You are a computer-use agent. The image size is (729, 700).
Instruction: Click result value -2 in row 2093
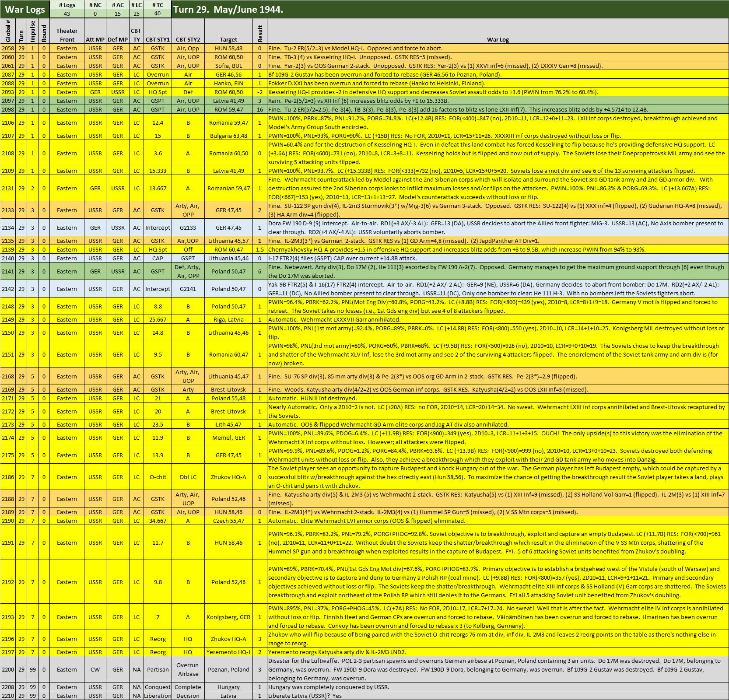click(260, 92)
